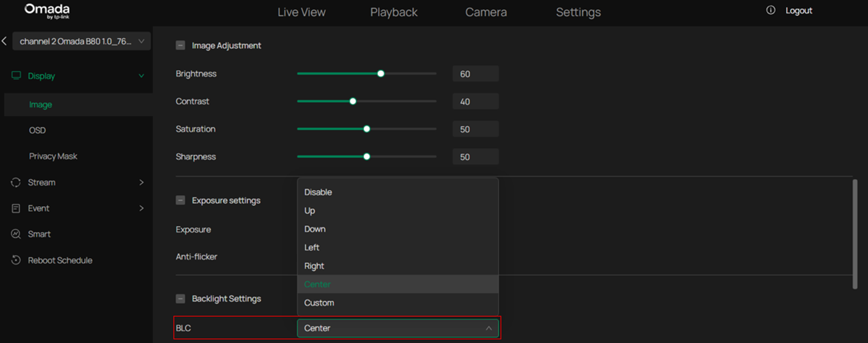Select Image in the Display submenu
Screen dimensions: 868x343
pos(79,104)
